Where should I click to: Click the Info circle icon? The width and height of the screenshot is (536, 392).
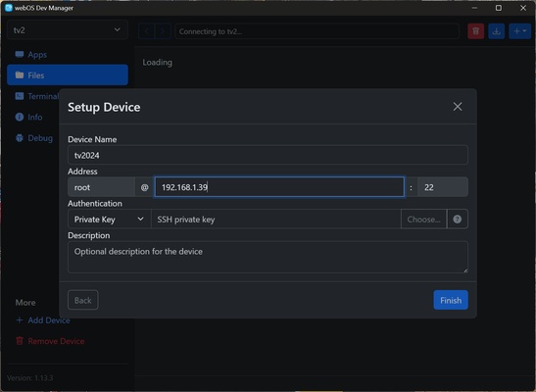point(20,118)
